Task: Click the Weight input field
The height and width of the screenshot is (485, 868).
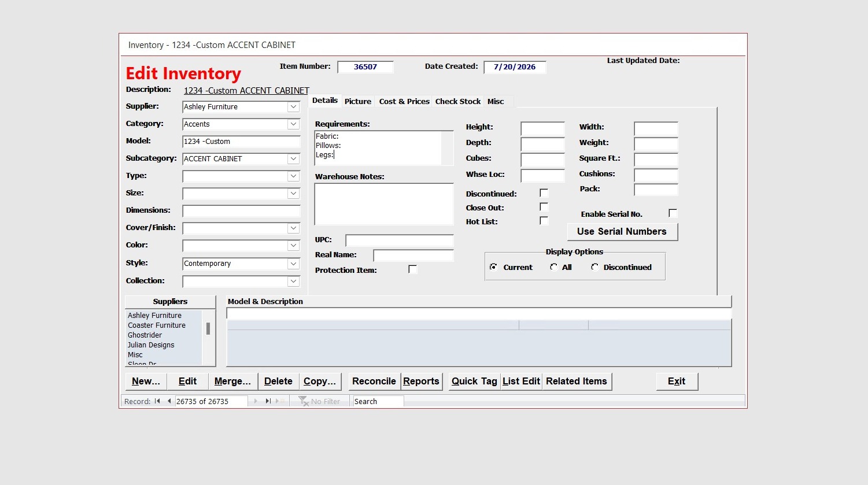Action: tap(656, 144)
